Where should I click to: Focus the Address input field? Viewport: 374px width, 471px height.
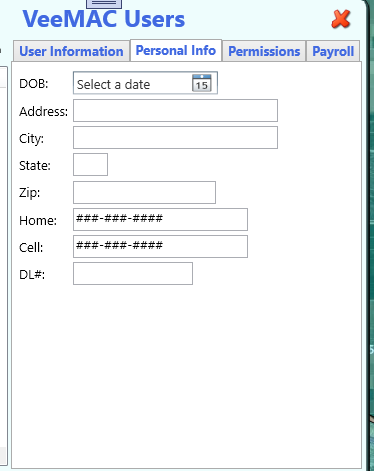(x=175, y=110)
